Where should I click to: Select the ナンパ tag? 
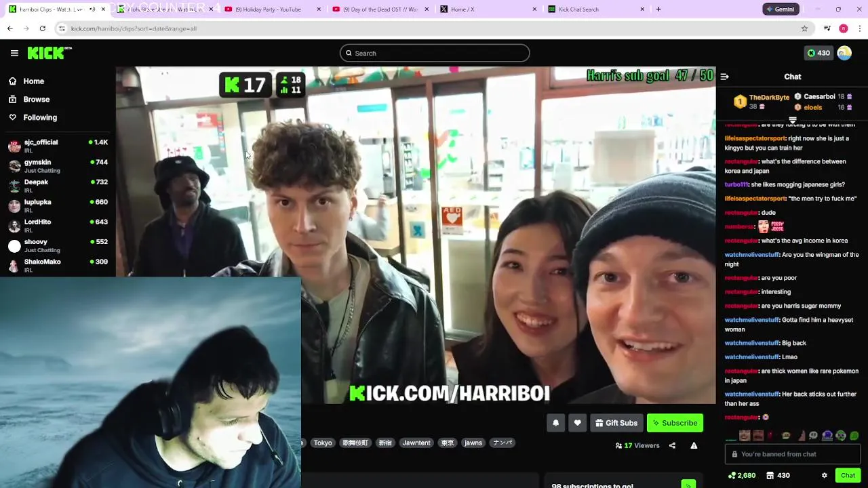pos(502,443)
